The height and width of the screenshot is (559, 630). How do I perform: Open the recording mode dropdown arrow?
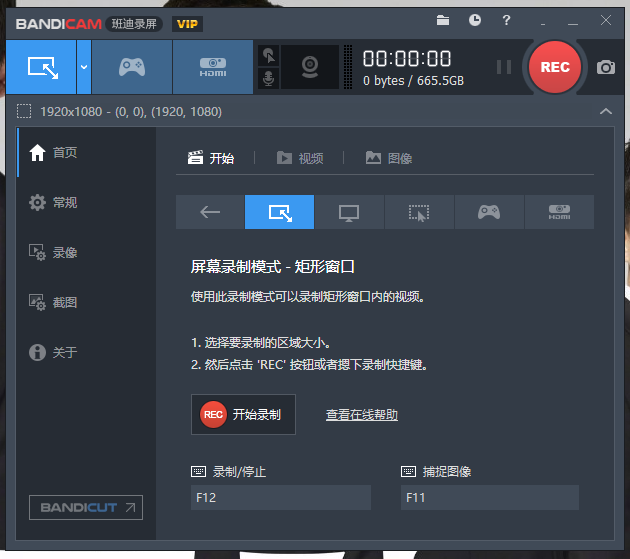(x=84, y=67)
